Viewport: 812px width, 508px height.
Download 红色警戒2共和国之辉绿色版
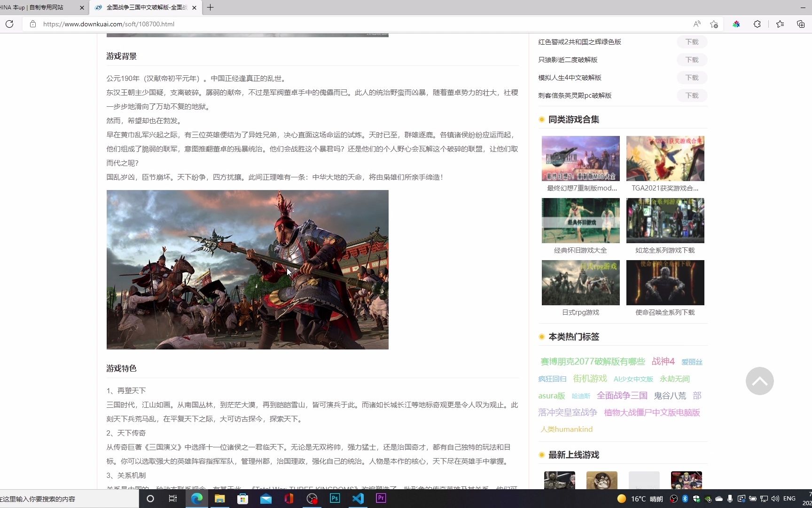click(692, 42)
